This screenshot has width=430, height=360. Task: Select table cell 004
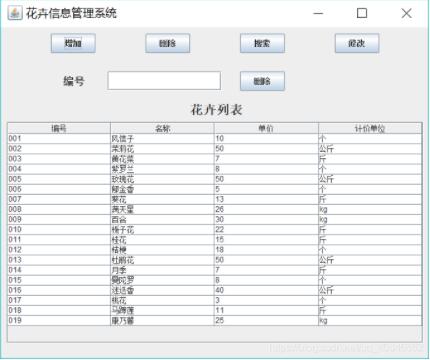59,169
